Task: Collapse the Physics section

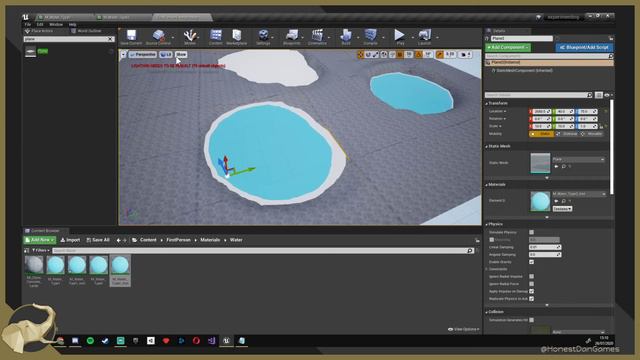Action: (x=487, y=224)
